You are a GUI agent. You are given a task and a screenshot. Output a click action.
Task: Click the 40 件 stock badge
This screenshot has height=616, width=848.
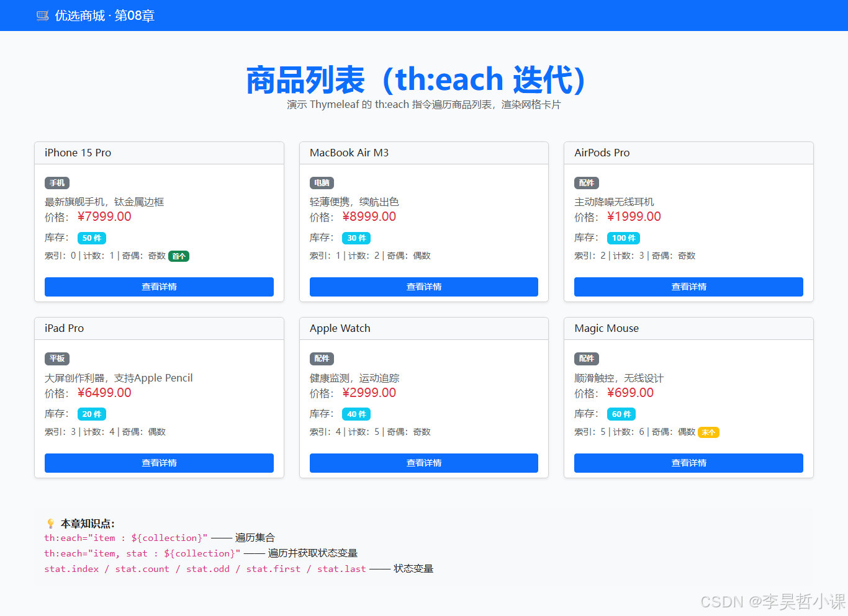[356, 414]
